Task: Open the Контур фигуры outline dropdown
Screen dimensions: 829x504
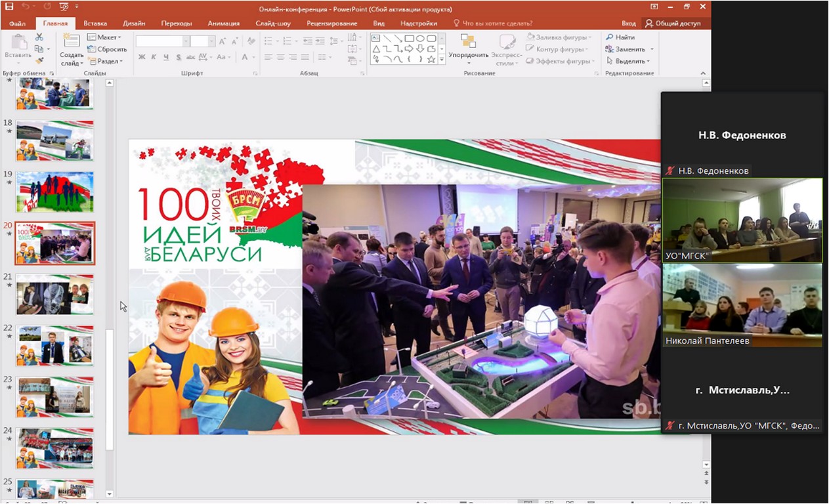Action: point(558,49)
